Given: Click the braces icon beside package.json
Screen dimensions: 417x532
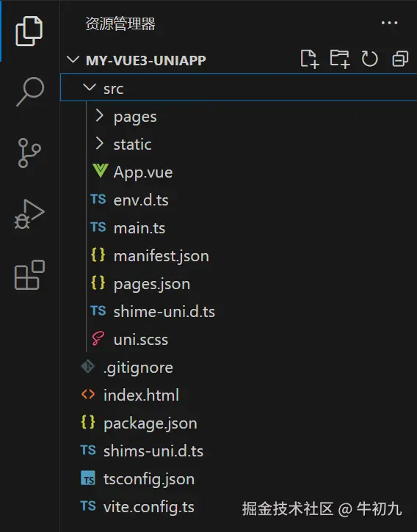Looking at the screenshot, I should 88,422.
